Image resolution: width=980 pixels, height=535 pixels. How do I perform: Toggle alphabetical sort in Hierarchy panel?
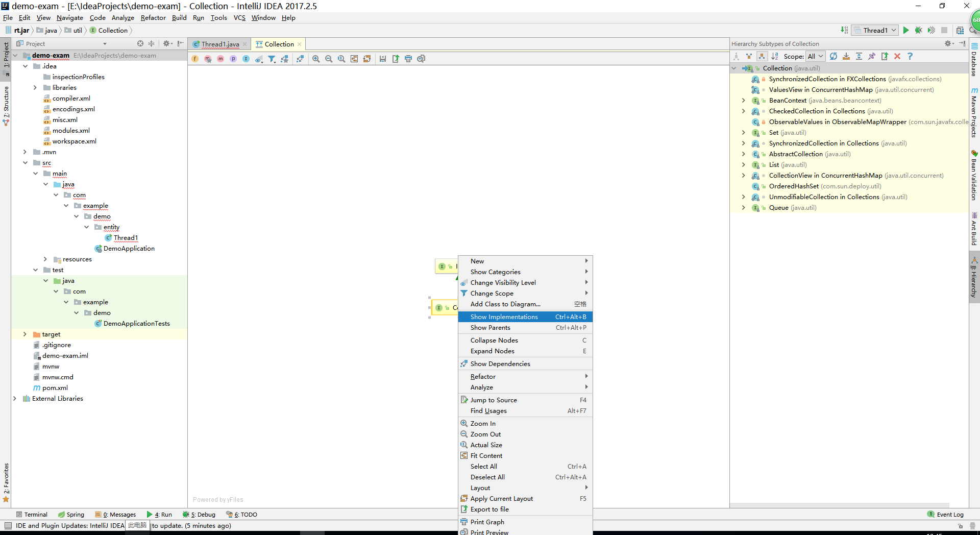click(x=775, y=56)
